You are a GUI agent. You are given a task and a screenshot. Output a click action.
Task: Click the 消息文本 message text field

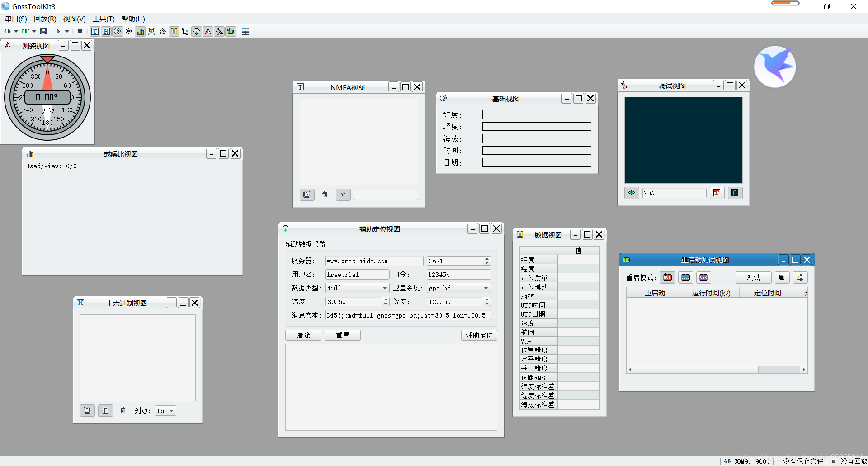[408, 315]
